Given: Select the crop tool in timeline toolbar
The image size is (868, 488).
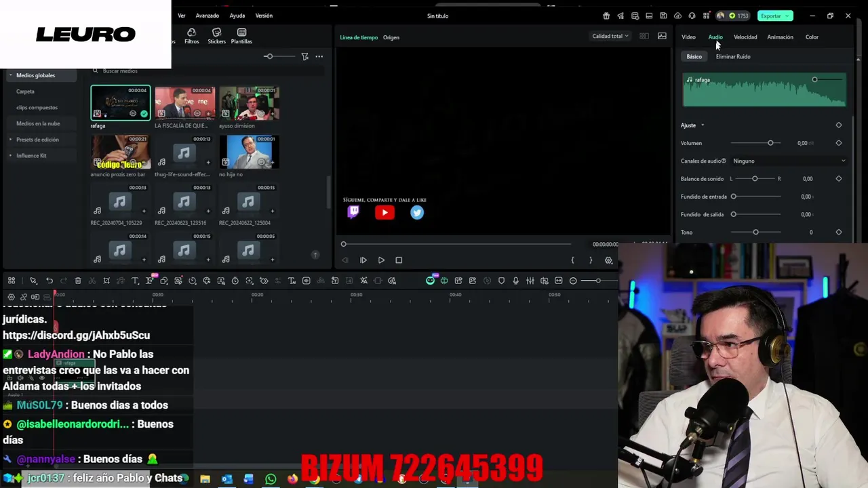Looking at the screenshot, I should [106, 281].
